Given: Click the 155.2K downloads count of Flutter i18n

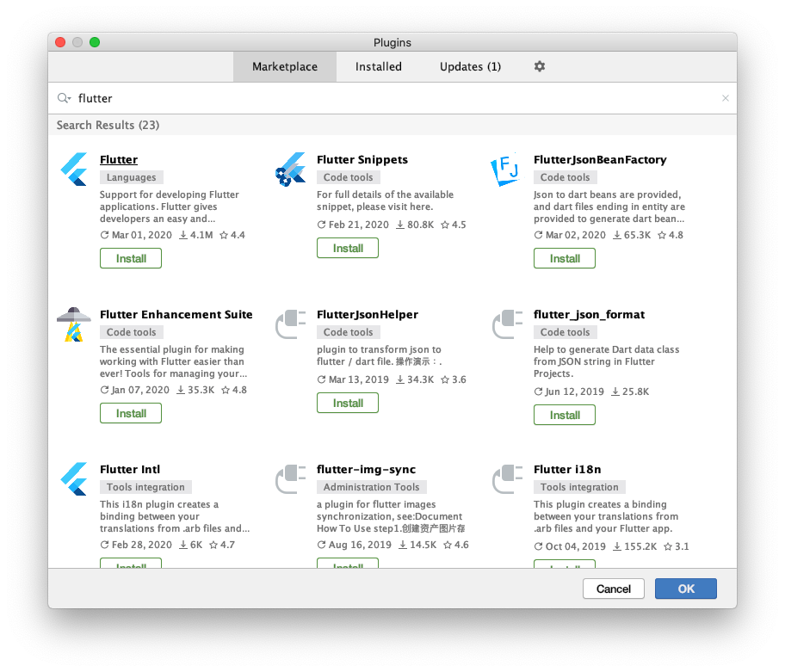Looking at the screenshot, I should [x=635, y=546].
